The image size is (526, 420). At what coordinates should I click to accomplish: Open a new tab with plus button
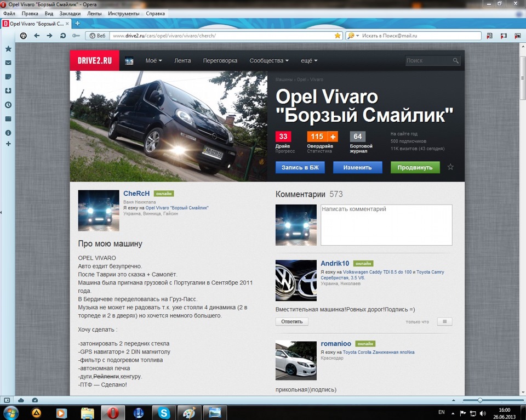click(77, 24)
